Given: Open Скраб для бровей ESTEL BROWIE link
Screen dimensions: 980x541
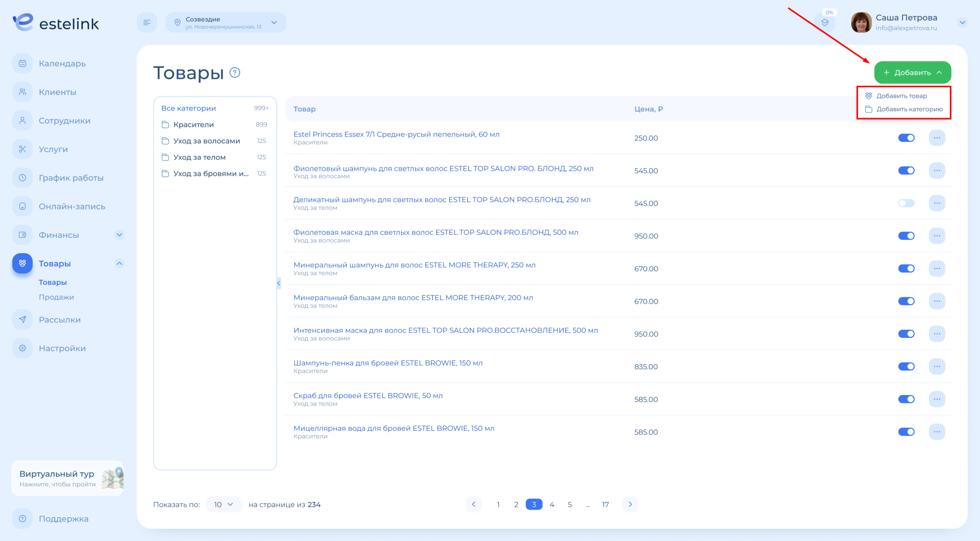Looking at the screenshot, I should point(368,395).
